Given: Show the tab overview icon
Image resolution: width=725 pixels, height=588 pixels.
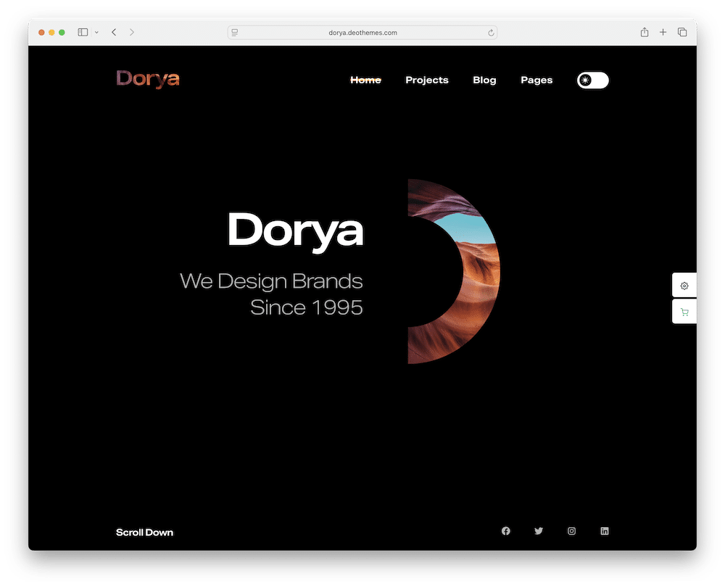Looking at the screenshot, I should (x=682, y=32).
